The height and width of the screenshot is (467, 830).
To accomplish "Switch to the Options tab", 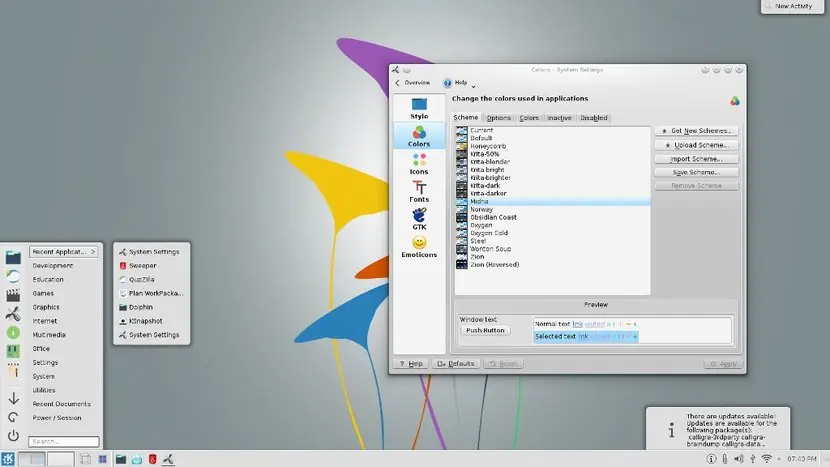I will [x=499, y=118].
